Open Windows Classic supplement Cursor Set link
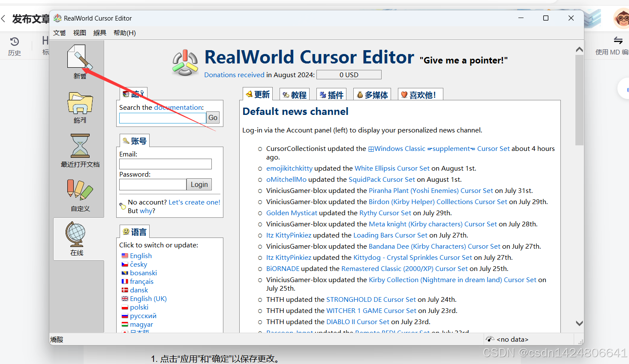629x364 pixels. pyautogui.click(x=439, y=148)
